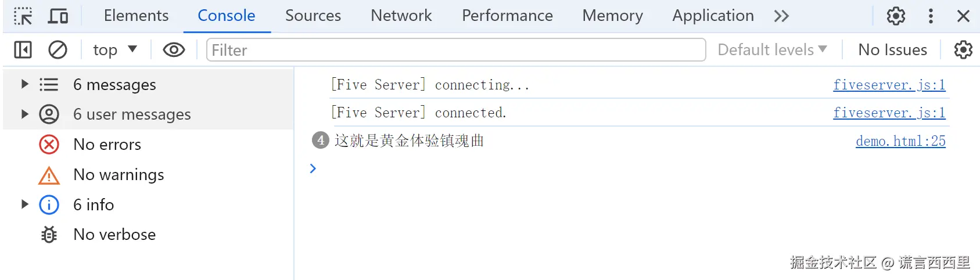Open DevTools settings gear in top bar
The width and height of the screenshot is (980, 280).
click(896, 16)
